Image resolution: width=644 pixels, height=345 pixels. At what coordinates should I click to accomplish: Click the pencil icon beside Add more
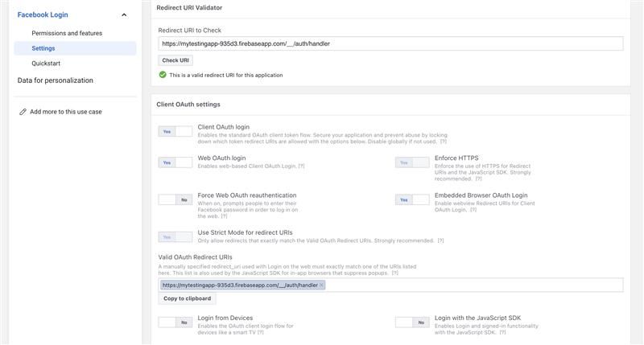pos(23,112)
